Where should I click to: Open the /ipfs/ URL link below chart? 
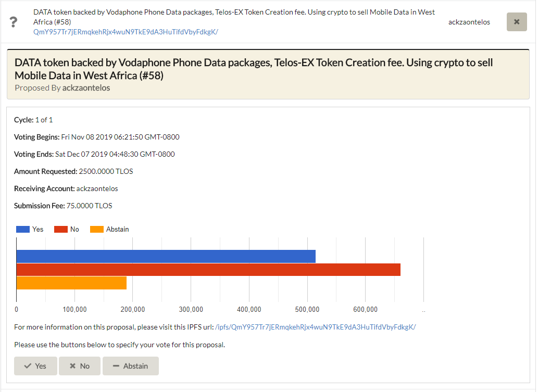pyautogui.click(x=315, y=327)
